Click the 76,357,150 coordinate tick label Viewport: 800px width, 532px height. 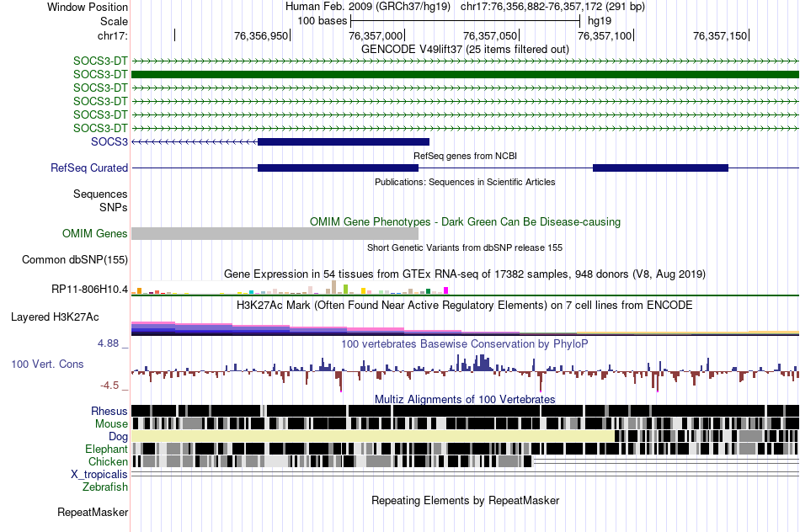point(720,35)
